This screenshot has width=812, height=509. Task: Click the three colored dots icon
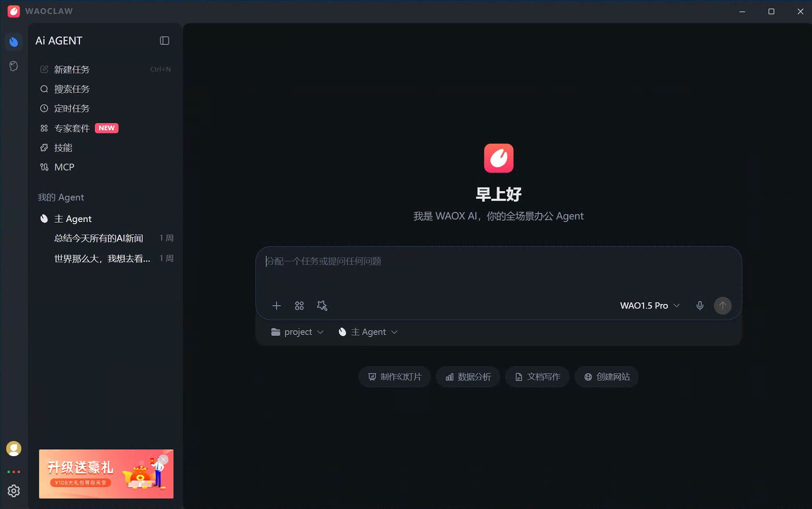pyautogui.click(x=14, y=472)
